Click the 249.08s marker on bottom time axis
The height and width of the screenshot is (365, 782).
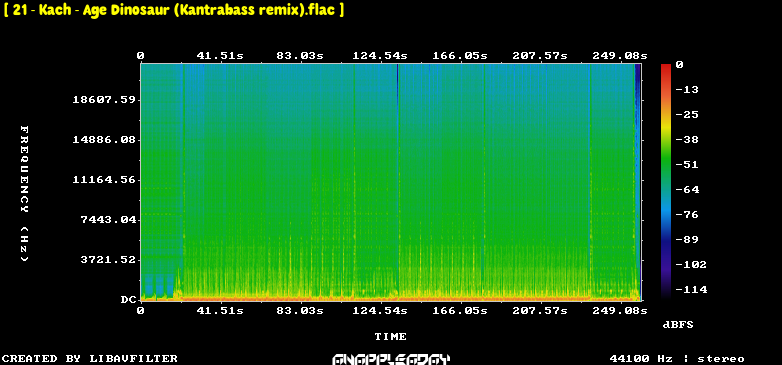(620, 311)
